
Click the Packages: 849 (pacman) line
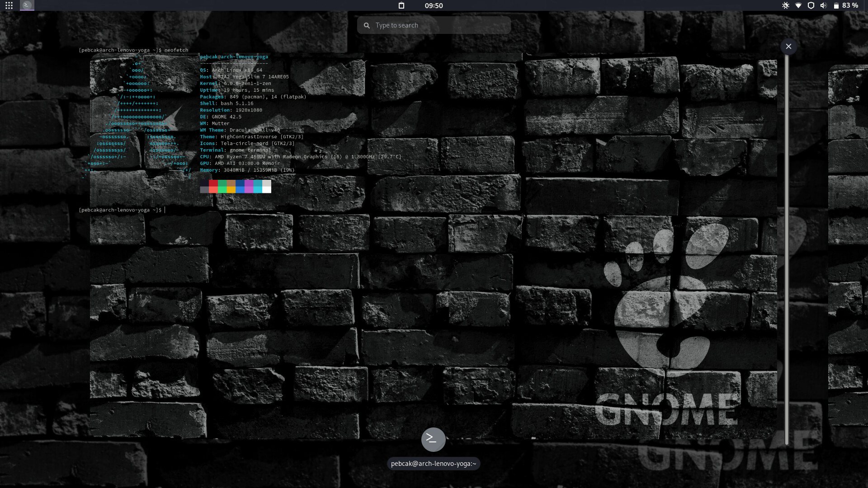point(253,97)
